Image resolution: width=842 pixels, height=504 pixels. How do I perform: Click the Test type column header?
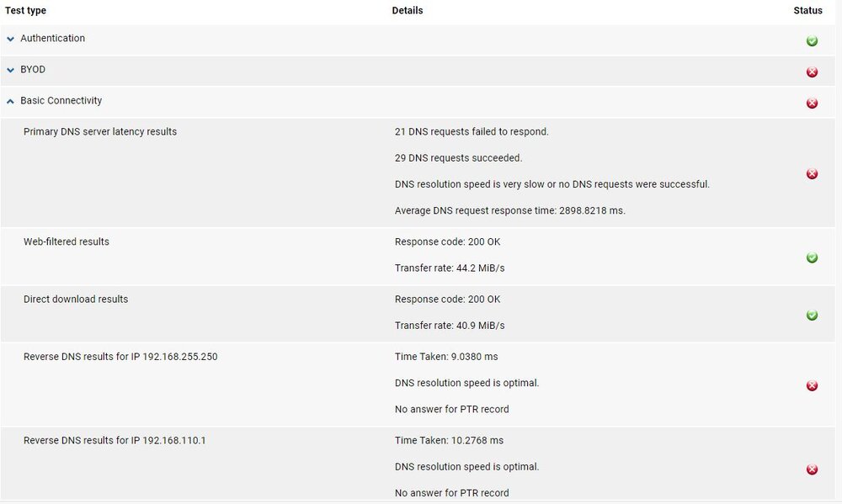(26, 10)
